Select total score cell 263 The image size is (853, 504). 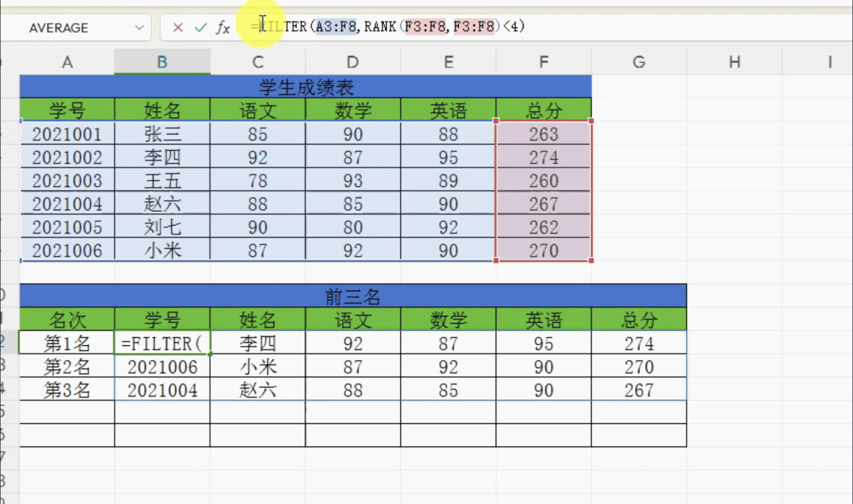[x=544, y=134]
